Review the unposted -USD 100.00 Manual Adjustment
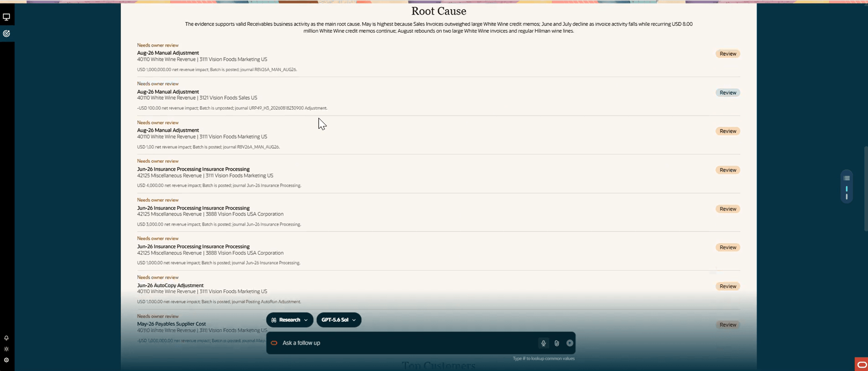Image resolution: width=868 pixels, height=371 pixels. coord(728,92)
